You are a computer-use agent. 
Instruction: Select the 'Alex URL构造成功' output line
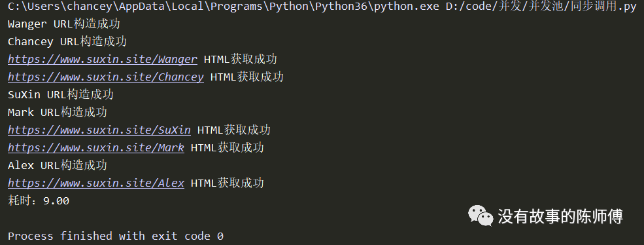[x=57, y=166]
